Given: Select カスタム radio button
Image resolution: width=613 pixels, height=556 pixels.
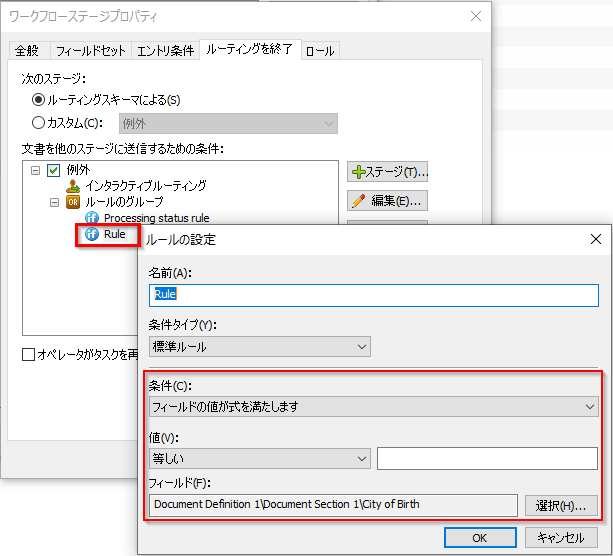Looking at the screenshot, I should pos(38,123).
